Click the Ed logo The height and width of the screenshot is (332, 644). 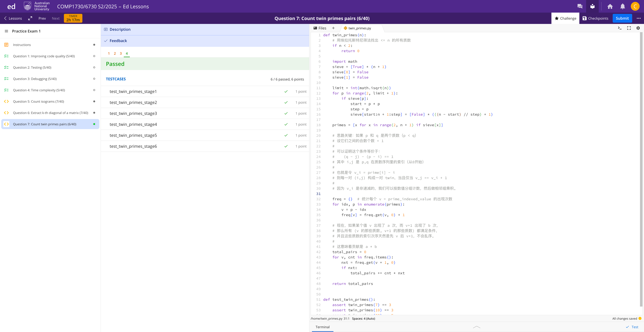(x=11, y=7)
